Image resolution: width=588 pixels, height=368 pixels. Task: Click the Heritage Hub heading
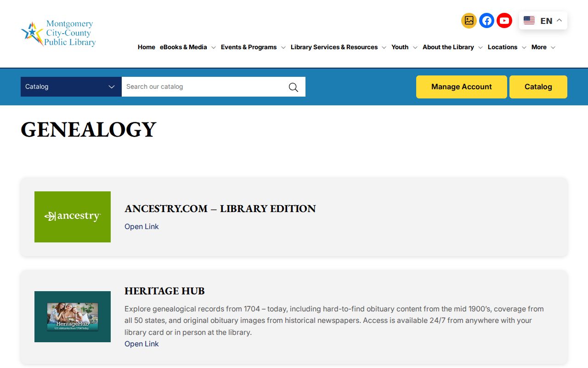point(164,291)
